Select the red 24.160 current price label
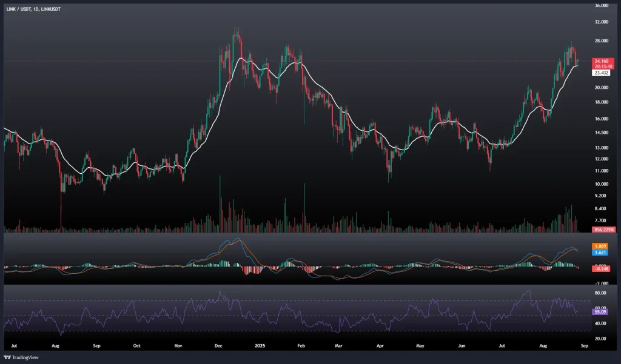The height and width of the screenshot is (364, 621). coord(602,61)
